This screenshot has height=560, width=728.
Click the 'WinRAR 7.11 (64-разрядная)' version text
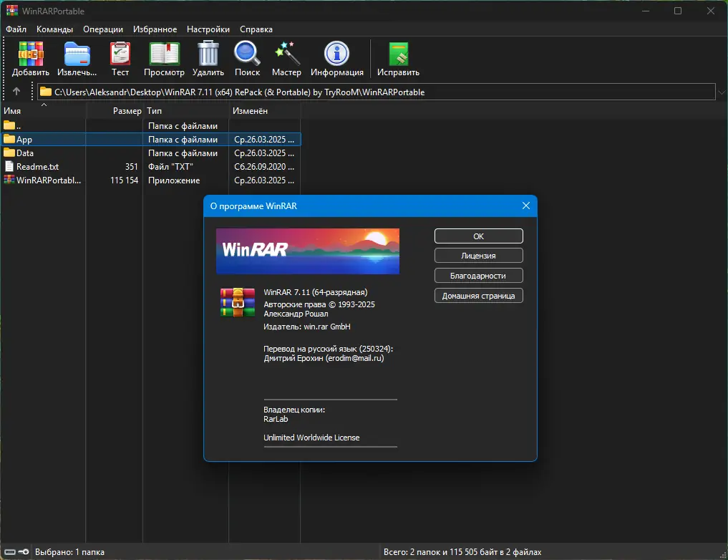pos(316,292)
